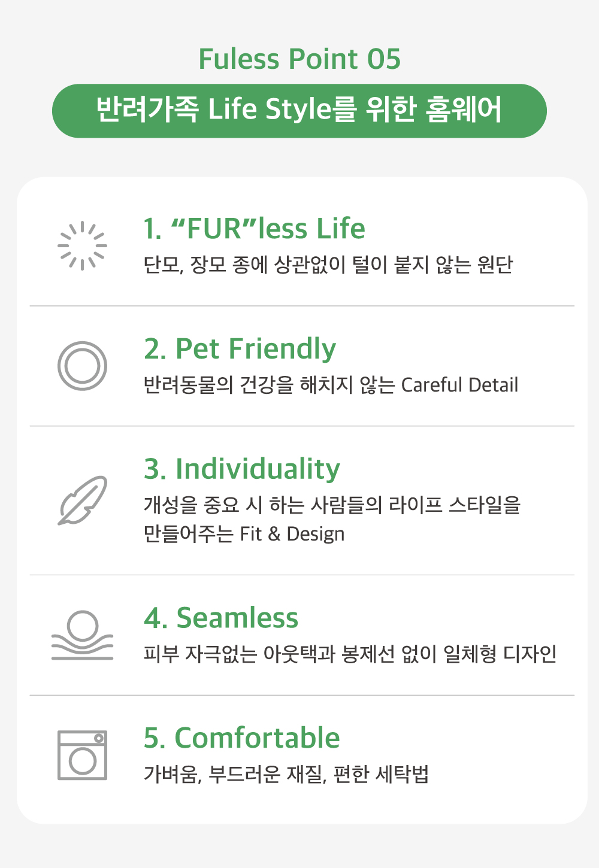Click the '피부 자극없는 아웃택과' description text
The width and height of the screenshot is (599, 868).
[350, 654]
